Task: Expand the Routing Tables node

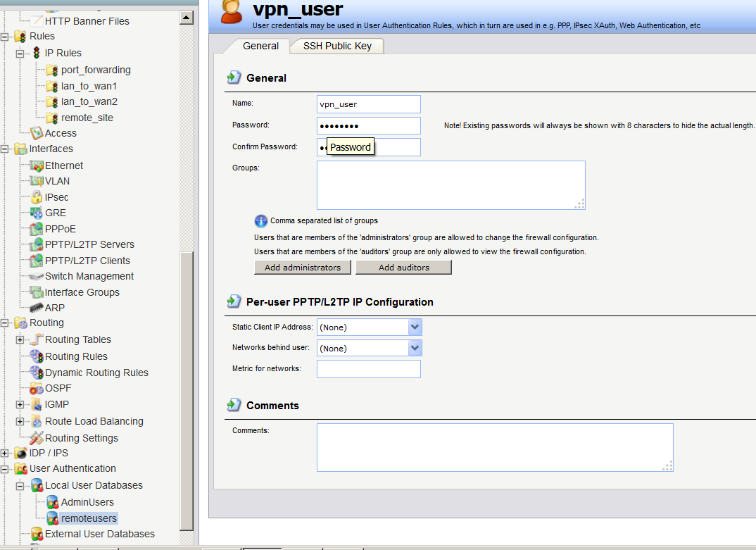Action: point(20,340)
